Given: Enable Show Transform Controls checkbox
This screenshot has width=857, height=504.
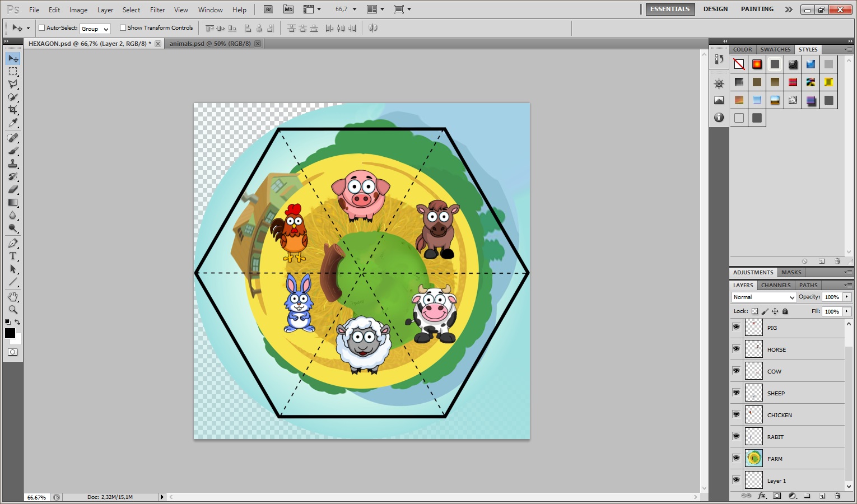Looking at the screenshot, I should (x=123, y=28).
